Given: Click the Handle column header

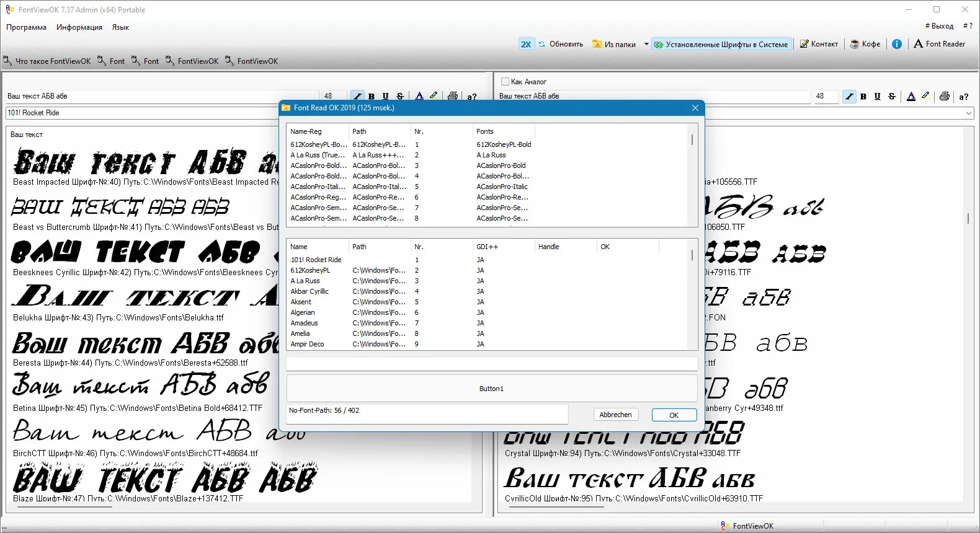Looking at the screenshot, I should 565,247.
